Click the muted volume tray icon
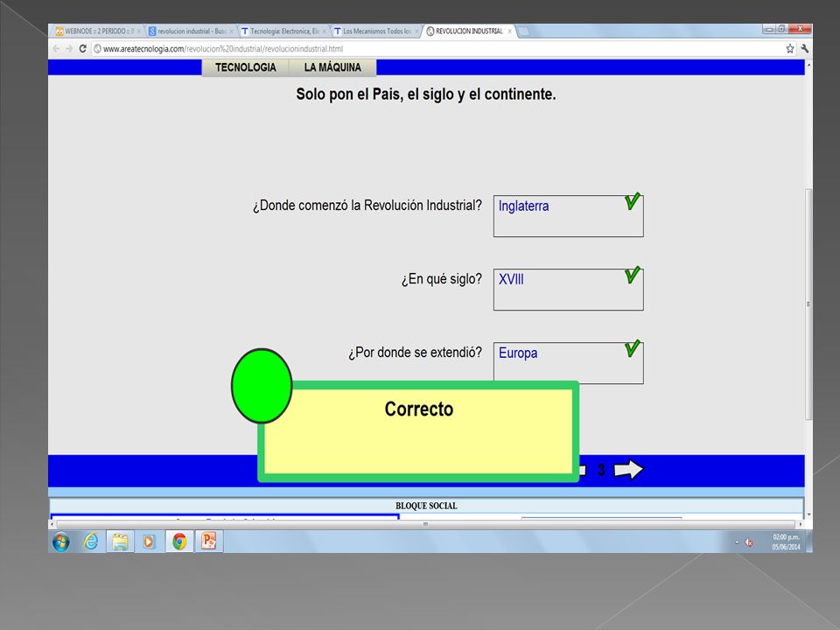The image size is (840, 630). tap(749, 542)
